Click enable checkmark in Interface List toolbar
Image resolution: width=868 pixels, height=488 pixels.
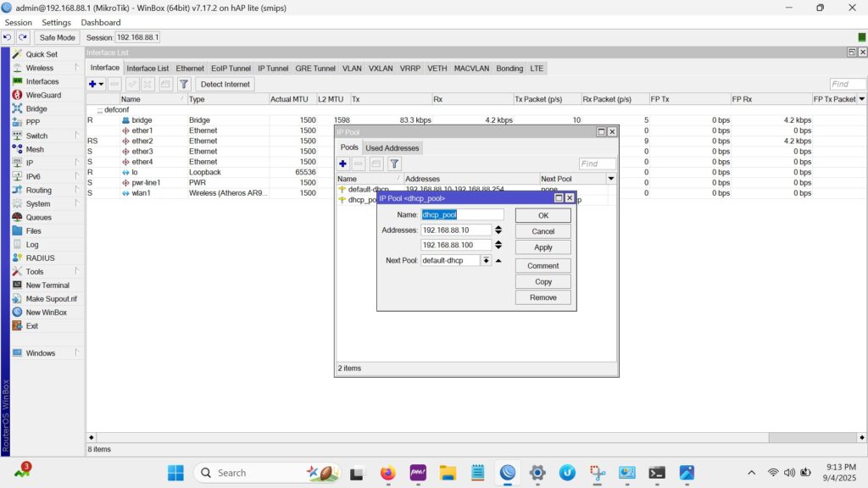pos(132,84)
